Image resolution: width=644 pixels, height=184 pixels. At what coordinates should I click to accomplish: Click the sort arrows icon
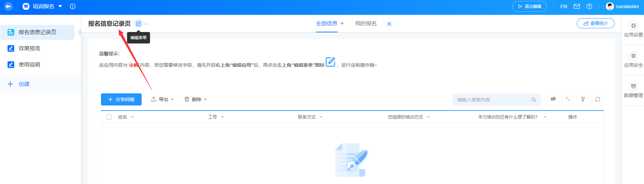pos(568,99)
